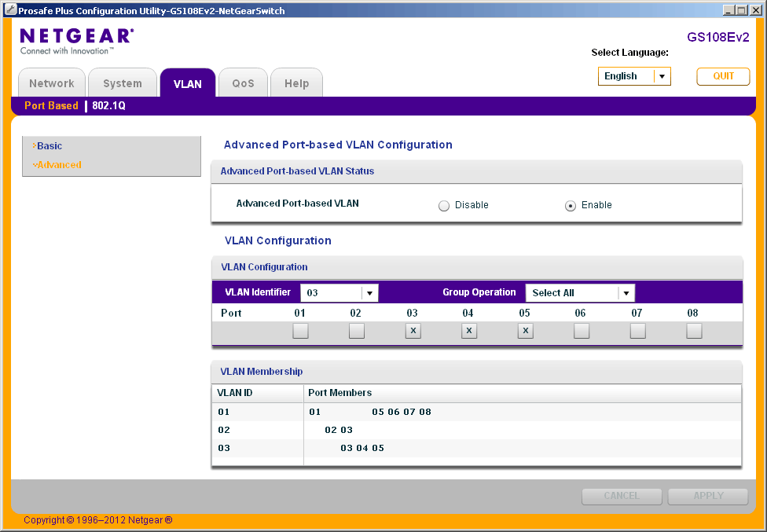Select Disable for Advanced Port-based VLAN
Viewport: 767px width, 532px height.
(x=444, y=205)
